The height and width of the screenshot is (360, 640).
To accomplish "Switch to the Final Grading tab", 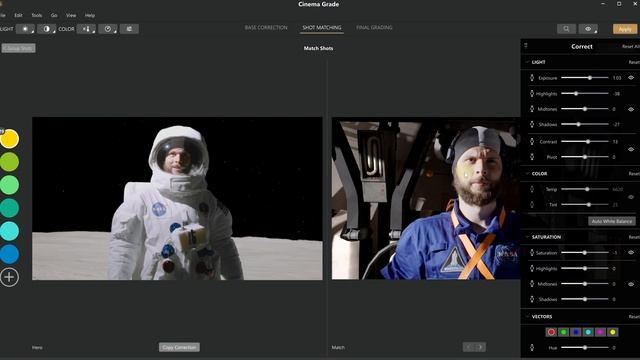I will [x=374, y=27].
